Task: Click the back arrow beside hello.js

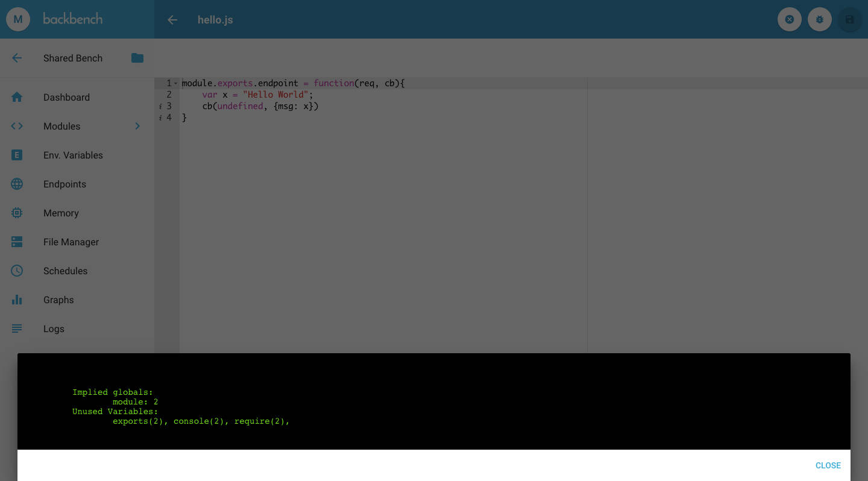Action: pyautogui.click(x=172, y=20)
